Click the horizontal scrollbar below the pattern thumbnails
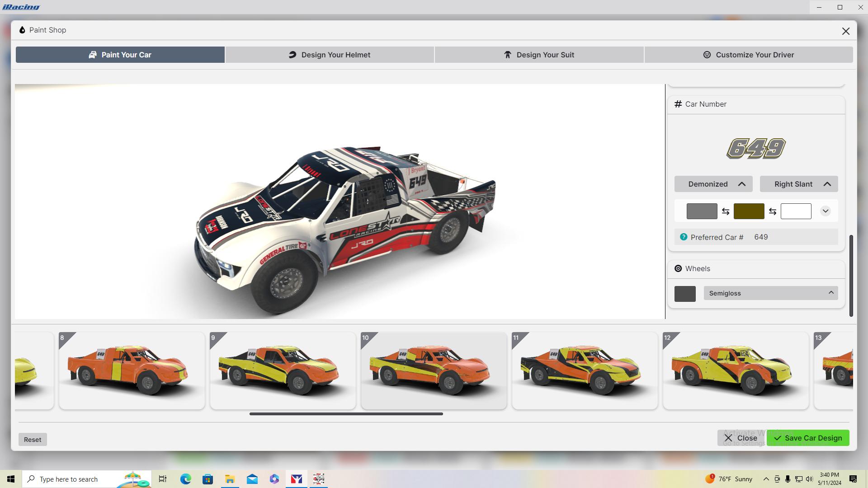Viewport: 868px width, 488px height. (347, 413)
